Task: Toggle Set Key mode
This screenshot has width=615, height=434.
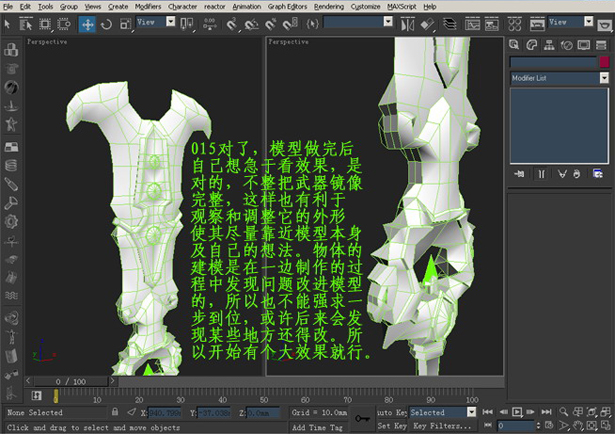Action: (x=390, y=425)
